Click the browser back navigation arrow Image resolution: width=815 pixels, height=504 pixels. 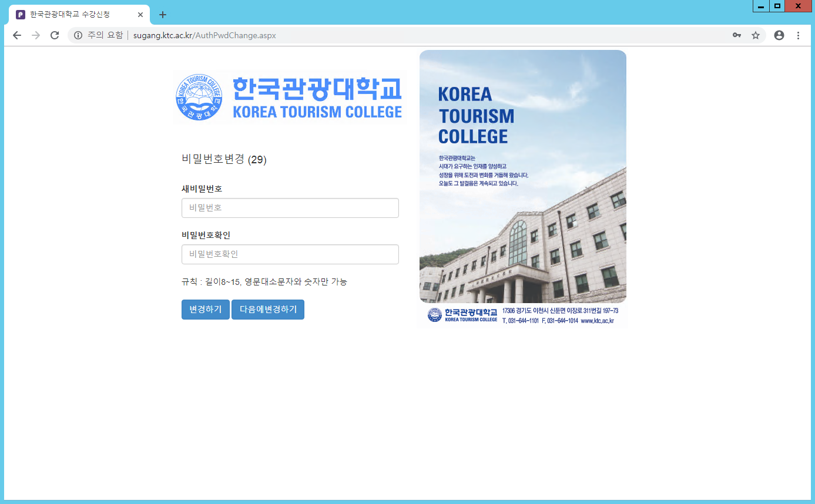point(16,35)
